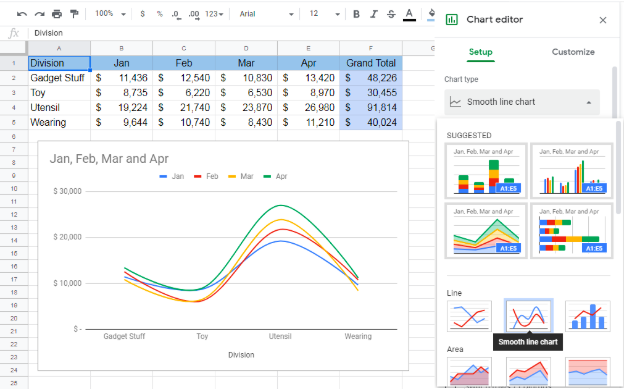Click the Print icon

point(57,14)
